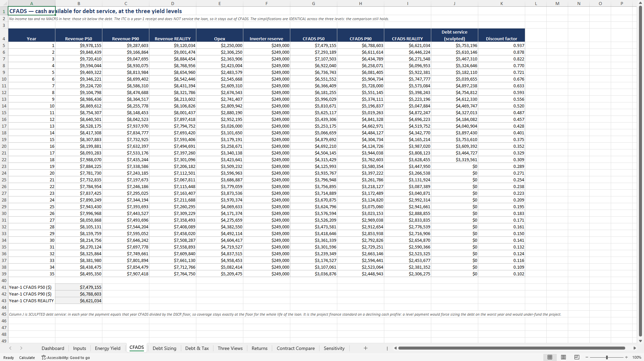Select the Inverter reserve header cell
644x361 pixels.
(x=266, y=35)
